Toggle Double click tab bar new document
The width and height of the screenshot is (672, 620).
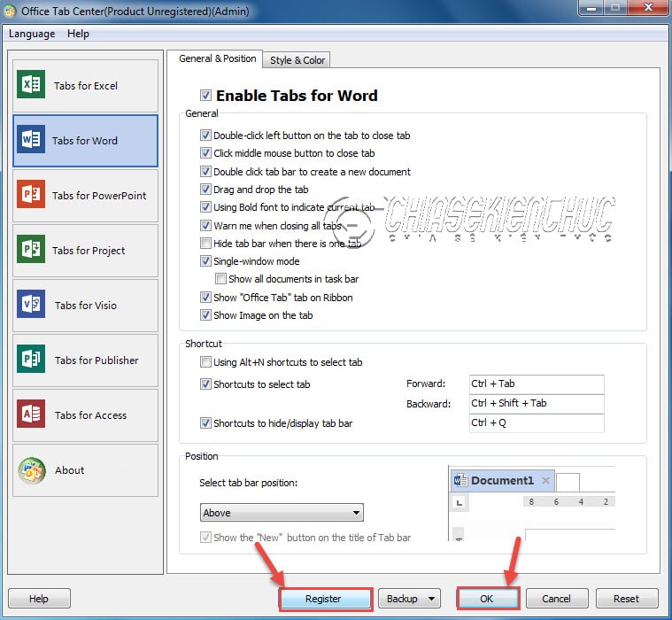click(205, 172)
